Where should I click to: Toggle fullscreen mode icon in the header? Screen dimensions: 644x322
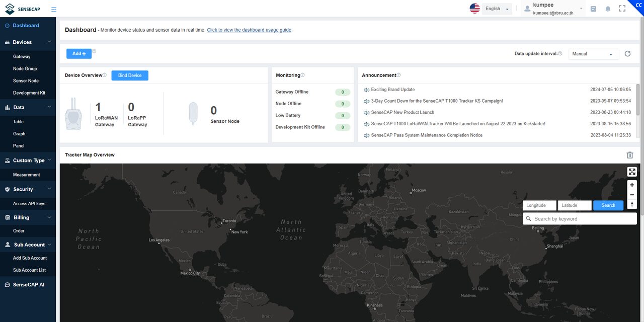(622, 9)
